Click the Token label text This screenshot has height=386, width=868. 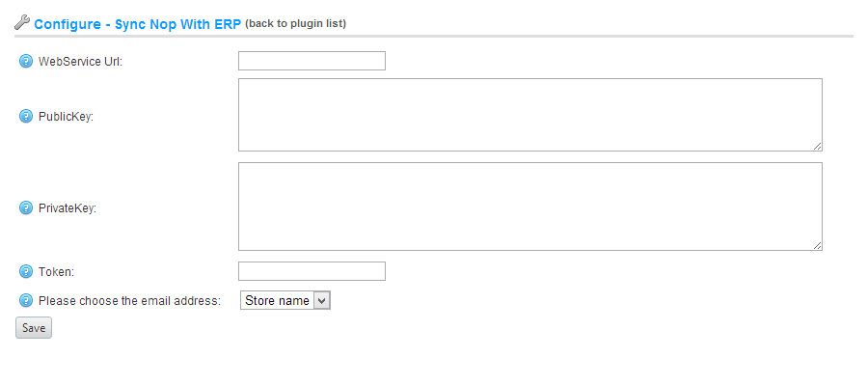point(56,272)
